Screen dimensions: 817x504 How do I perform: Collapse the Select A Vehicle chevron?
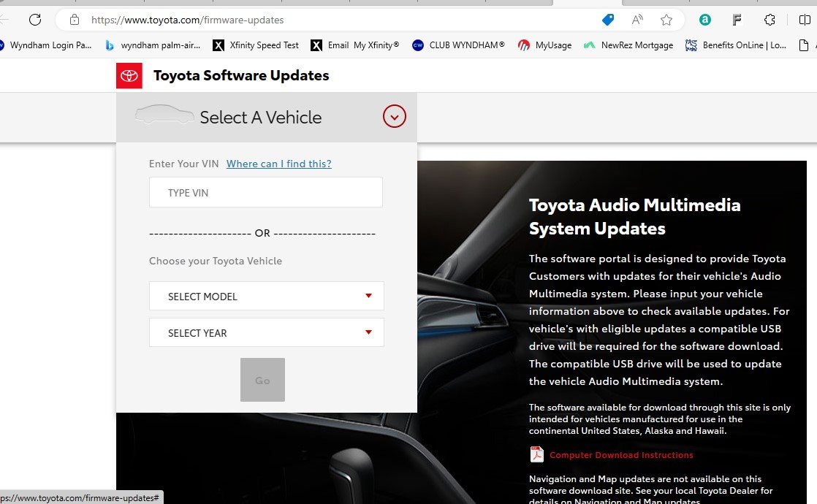pyautogui.click(x=395, y=116)
